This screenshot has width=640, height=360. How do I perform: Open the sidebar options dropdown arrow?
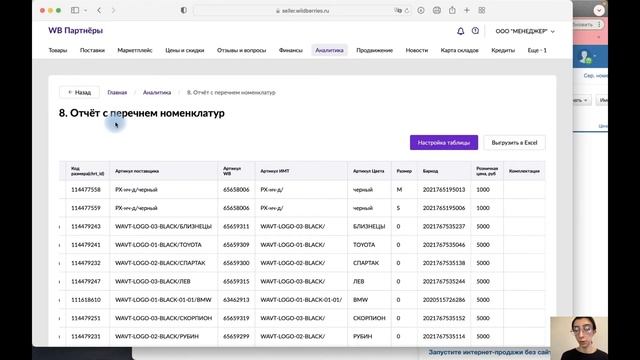coord(85,11)
